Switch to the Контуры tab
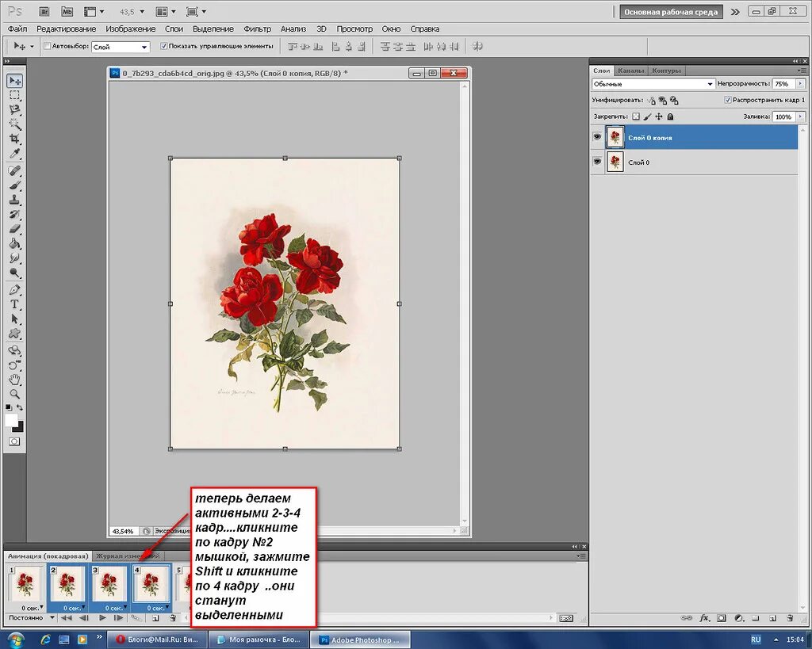The width and height of the screenshot is (812, 649). point(666,71)
